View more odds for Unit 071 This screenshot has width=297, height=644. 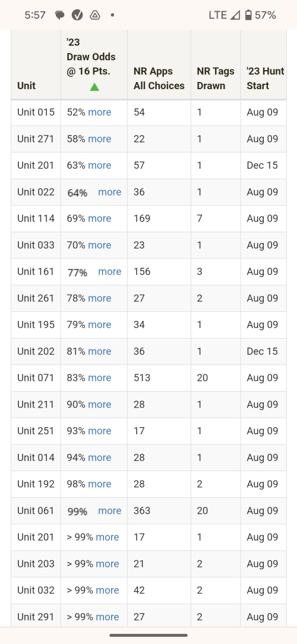(x=99, y=378)
